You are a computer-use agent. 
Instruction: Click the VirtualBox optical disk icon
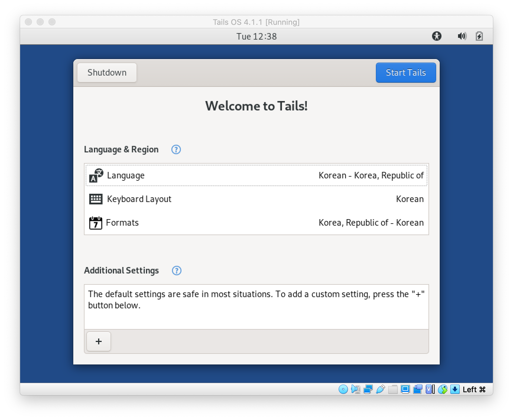(343, 389)
